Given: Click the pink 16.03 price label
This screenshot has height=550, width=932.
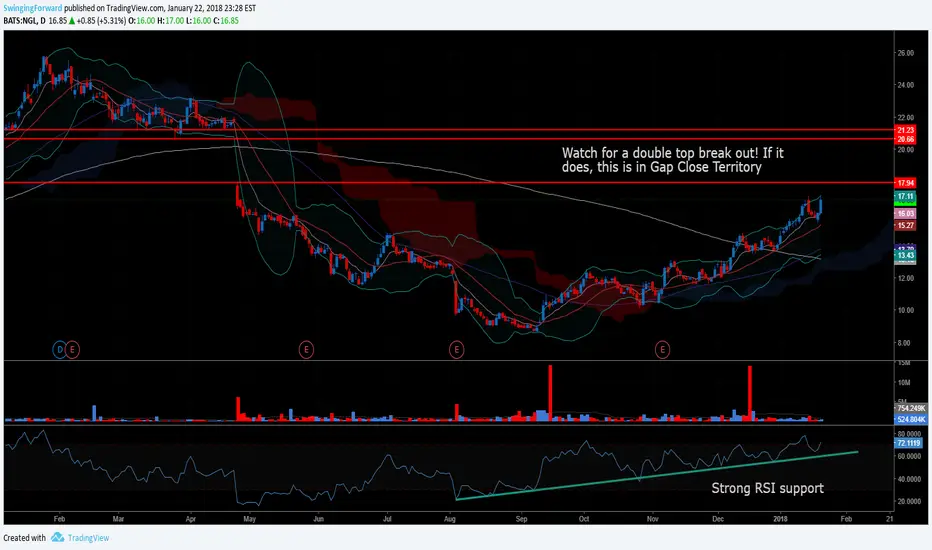Looking at the screenshot, I should coord(905,213).
